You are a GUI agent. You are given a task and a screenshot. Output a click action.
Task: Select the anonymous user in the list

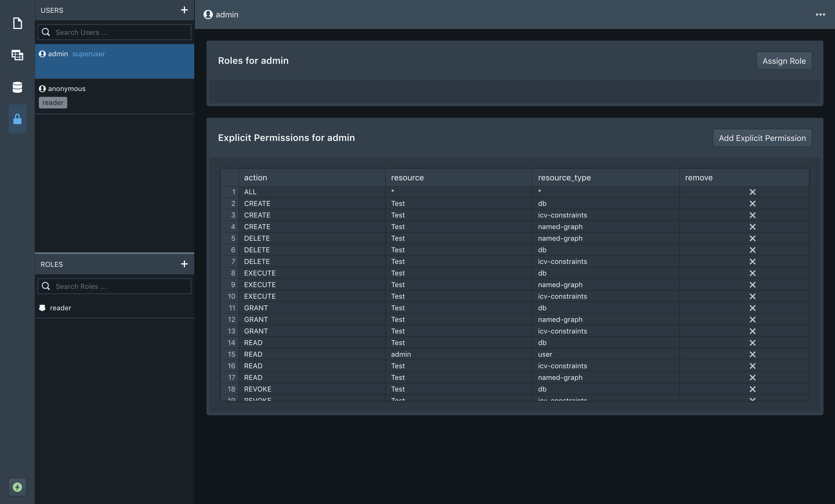point(66,88)
